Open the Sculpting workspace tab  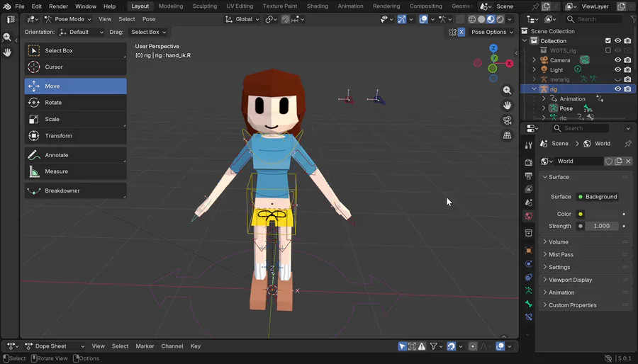pos(205,6)
